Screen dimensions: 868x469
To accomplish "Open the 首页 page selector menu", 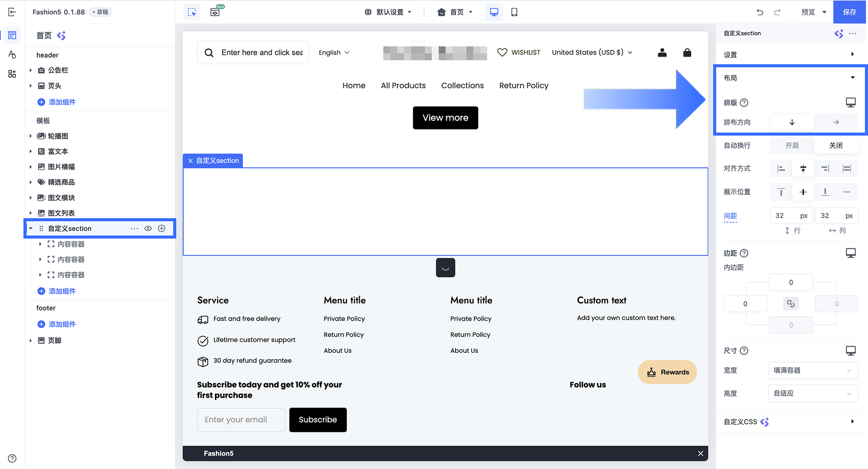I will click(x=455, y=12).
